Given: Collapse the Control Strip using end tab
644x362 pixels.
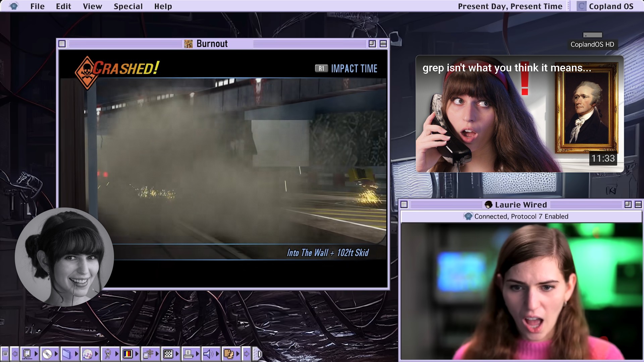Looking at the screenshot, I should coord(257,354).
